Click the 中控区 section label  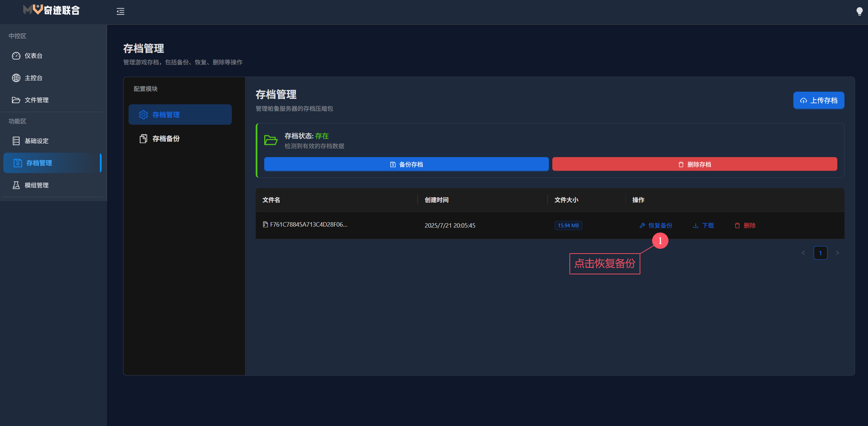coord(17,36)
